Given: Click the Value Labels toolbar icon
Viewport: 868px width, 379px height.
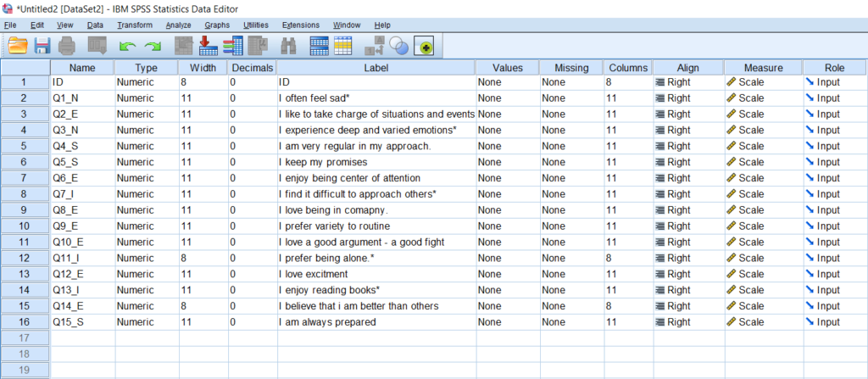Looking at the screenshot, I should coord(375,45).
